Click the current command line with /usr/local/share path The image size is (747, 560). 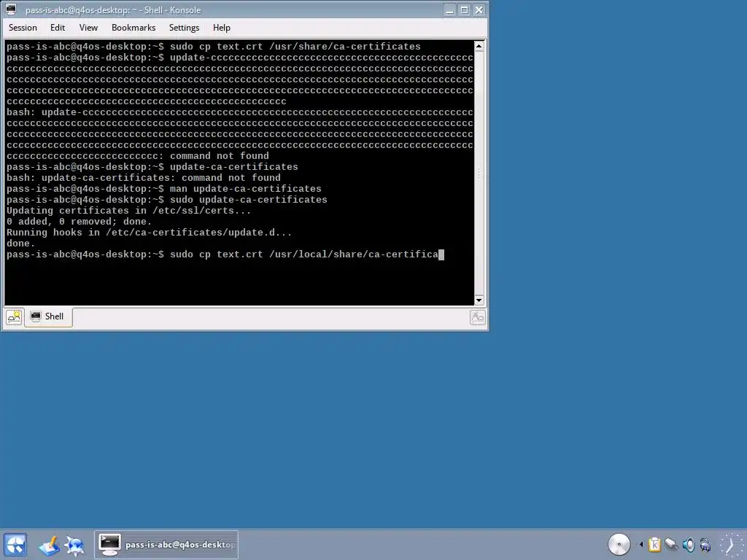pyautogui.click(x=225, y=254)
